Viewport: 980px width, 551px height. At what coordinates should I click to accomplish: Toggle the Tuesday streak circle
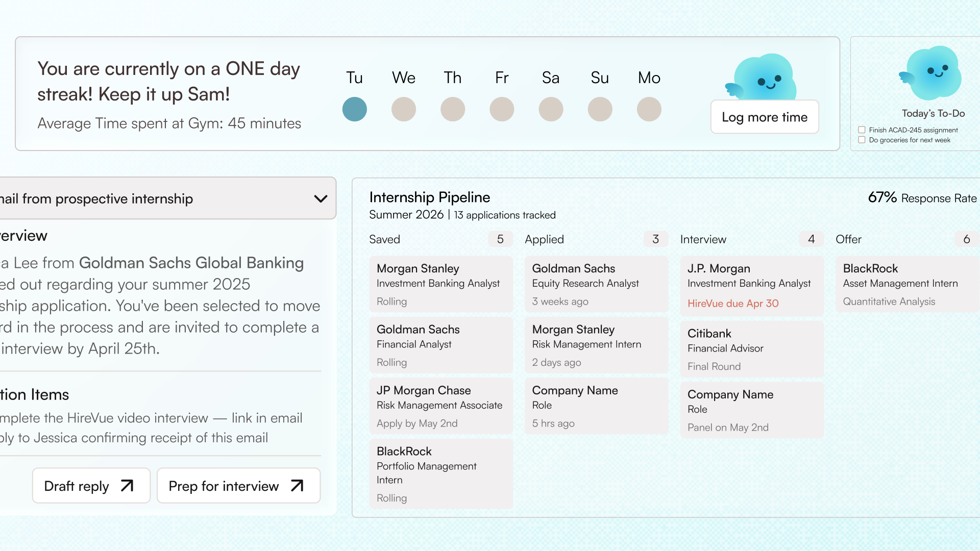click(355, 109)
